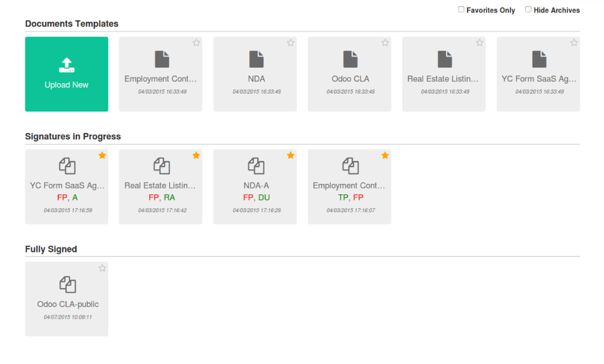This screenshot has height=364, width=604.
Task: Open the NDA-A request copies icon
Action: [256, 166]
